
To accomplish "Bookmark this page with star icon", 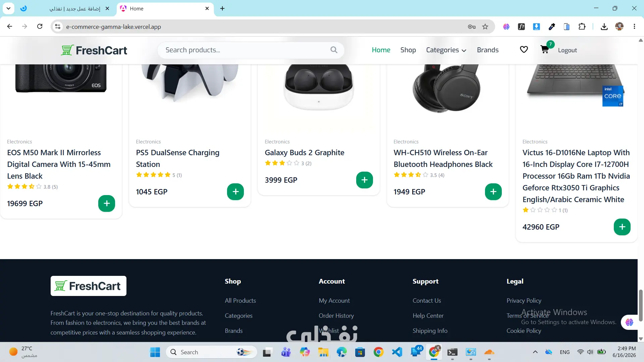I will pyautogui.click(x=485, y=27).
